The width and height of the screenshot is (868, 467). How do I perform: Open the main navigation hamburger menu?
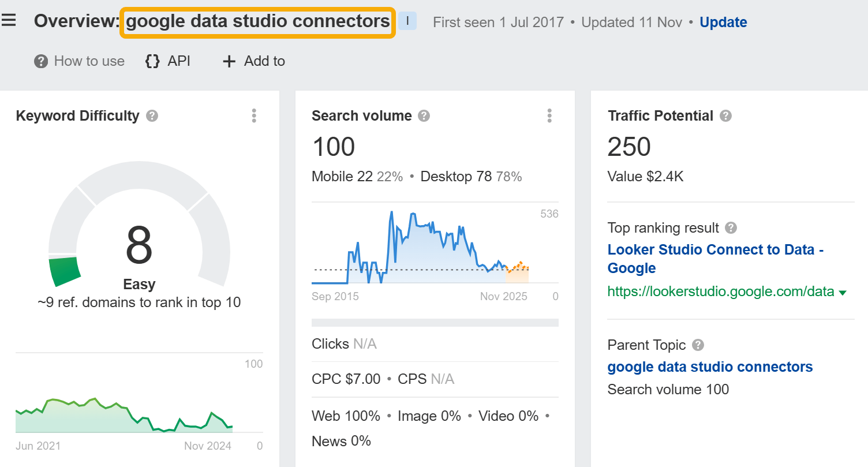(9, 19)
